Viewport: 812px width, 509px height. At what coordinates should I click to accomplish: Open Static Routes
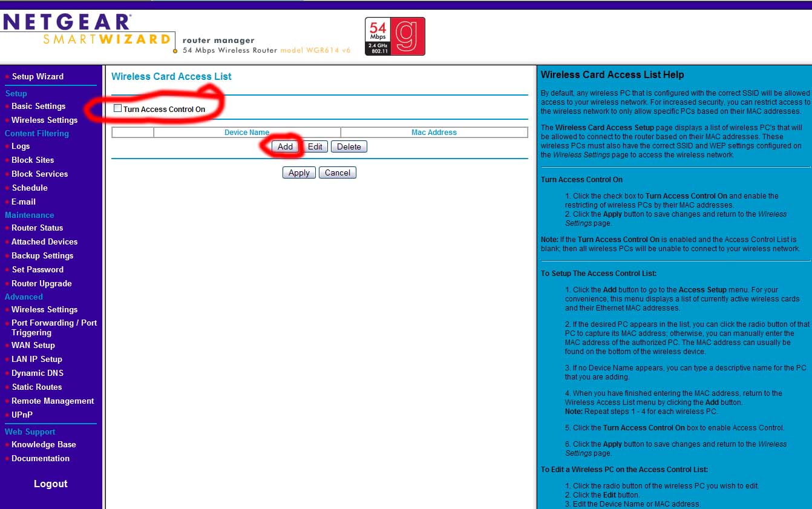[37, 387]
